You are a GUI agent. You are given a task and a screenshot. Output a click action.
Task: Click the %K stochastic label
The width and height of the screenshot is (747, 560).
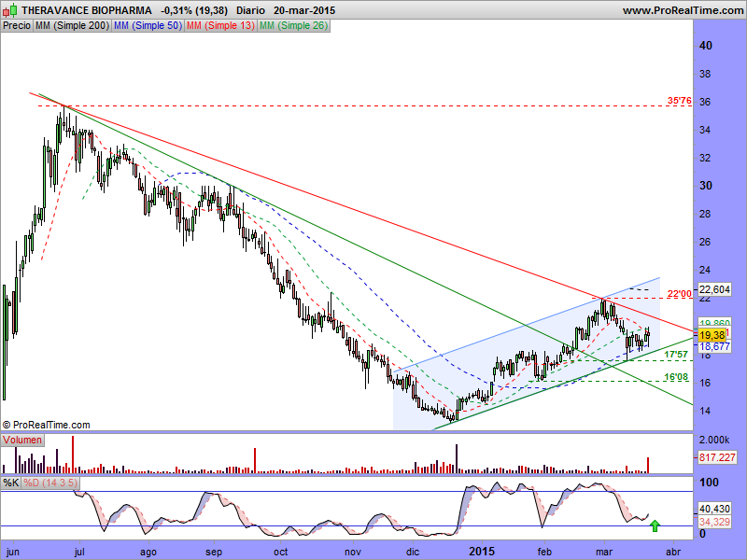(11, 483)
